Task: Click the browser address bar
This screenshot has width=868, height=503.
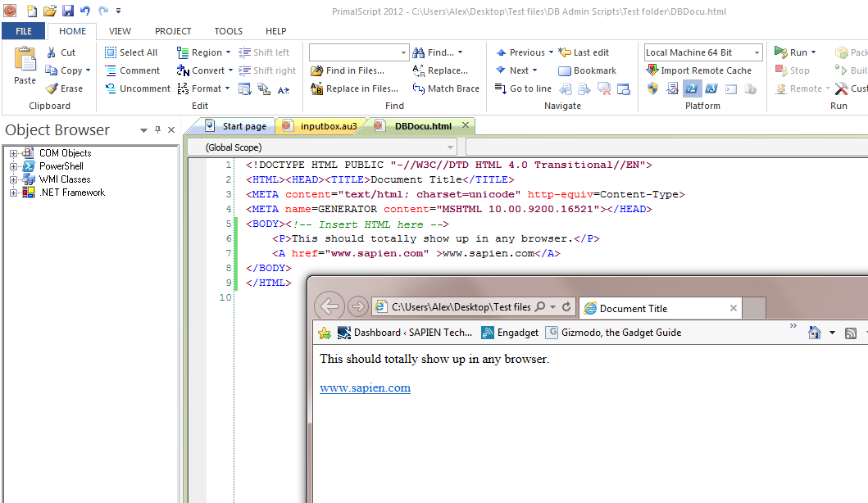Action: pos(461,307)
